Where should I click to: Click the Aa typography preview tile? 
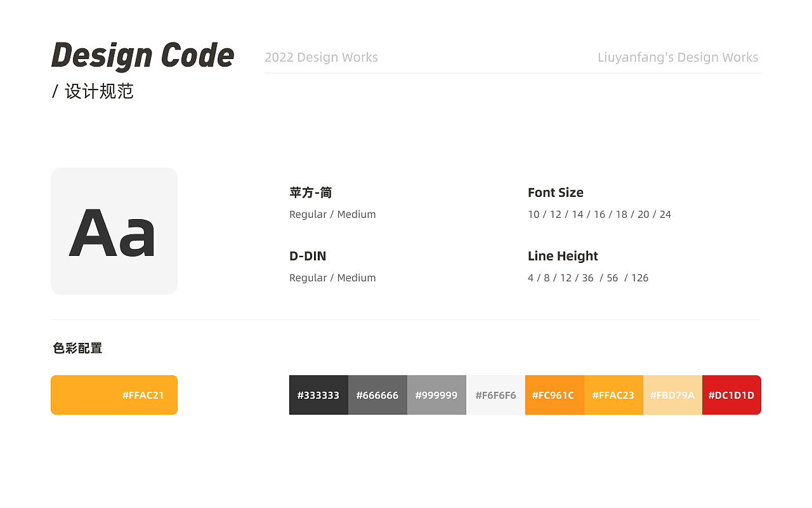tap(114, 231)
